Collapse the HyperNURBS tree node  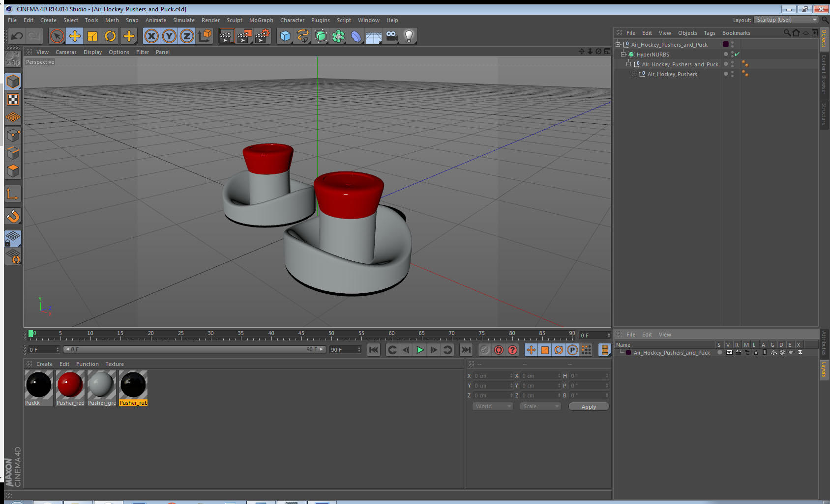pos(623,54)
